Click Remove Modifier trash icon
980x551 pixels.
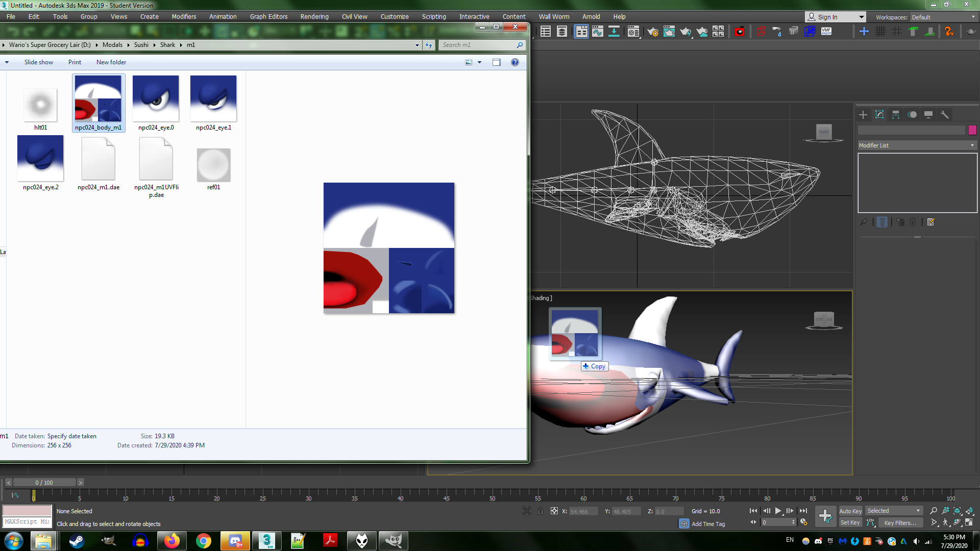point(913,222)
